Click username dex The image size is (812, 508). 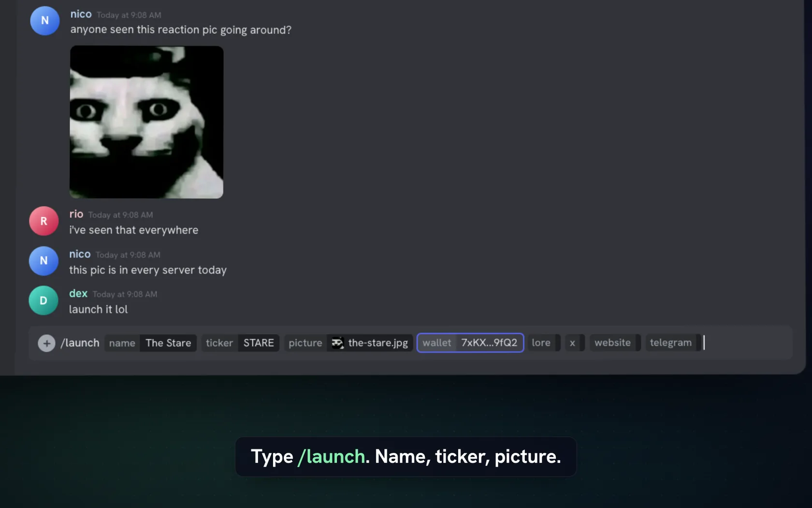pos(78,293)
